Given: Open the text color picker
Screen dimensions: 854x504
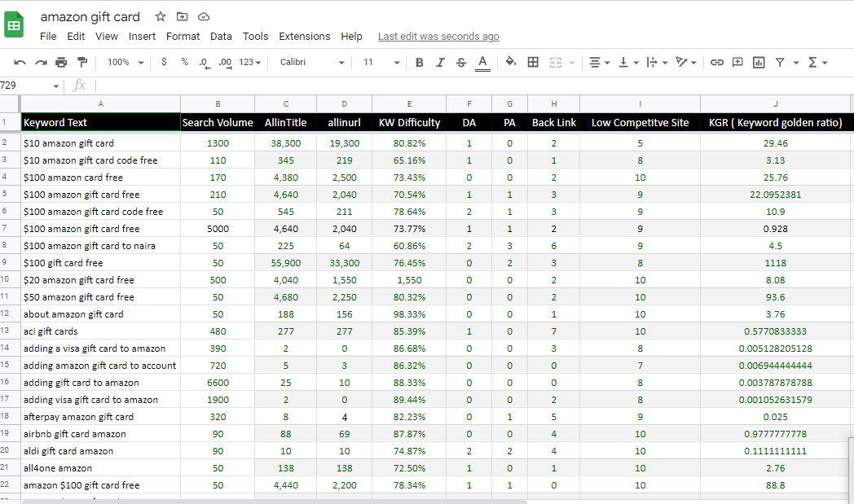Looking at the screenshot, I should pos(482,63).
